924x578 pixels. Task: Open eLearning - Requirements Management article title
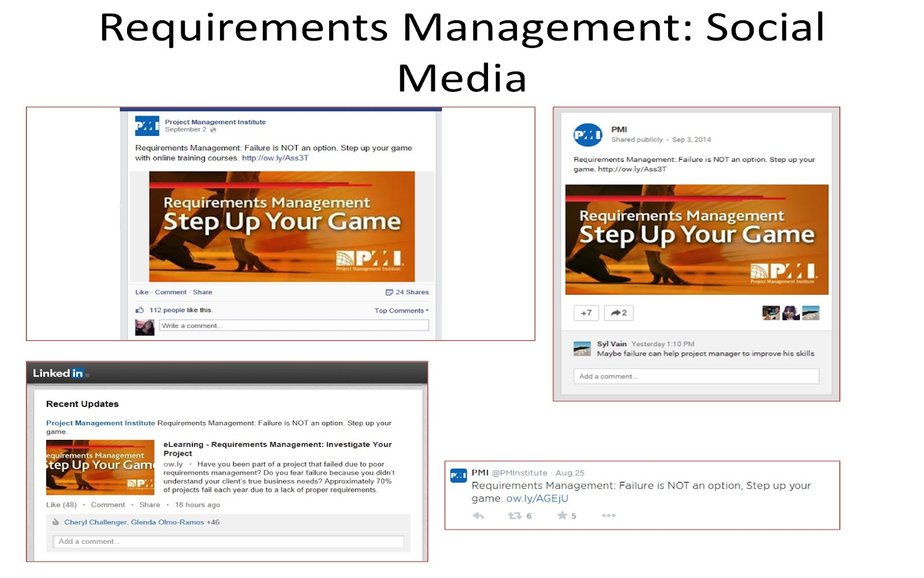pos(277,449)
